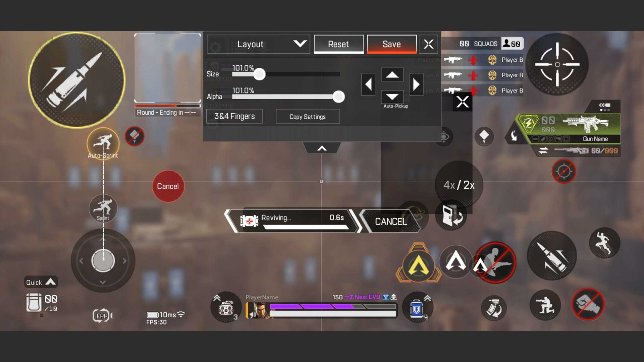Toggle the 3&4 Fingers layout mode
644x362 pixels.
[235, 116]
